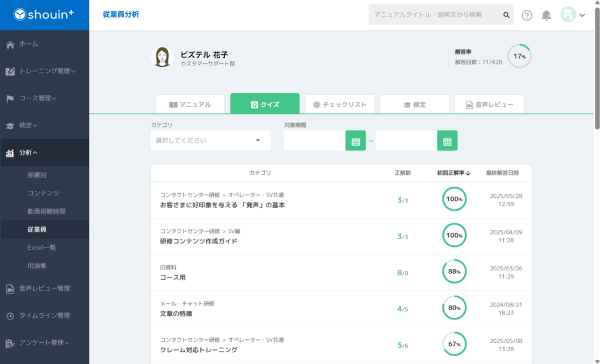Expand the コース管理 sidebar menu

pyautogui.click(x=37, y=98)
